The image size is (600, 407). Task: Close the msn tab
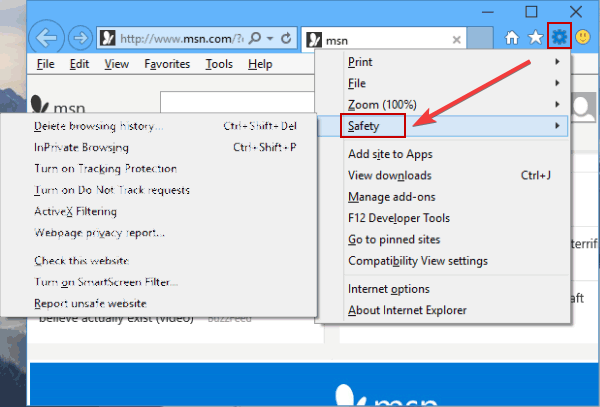pyautogui.click(x=456, y=39)
